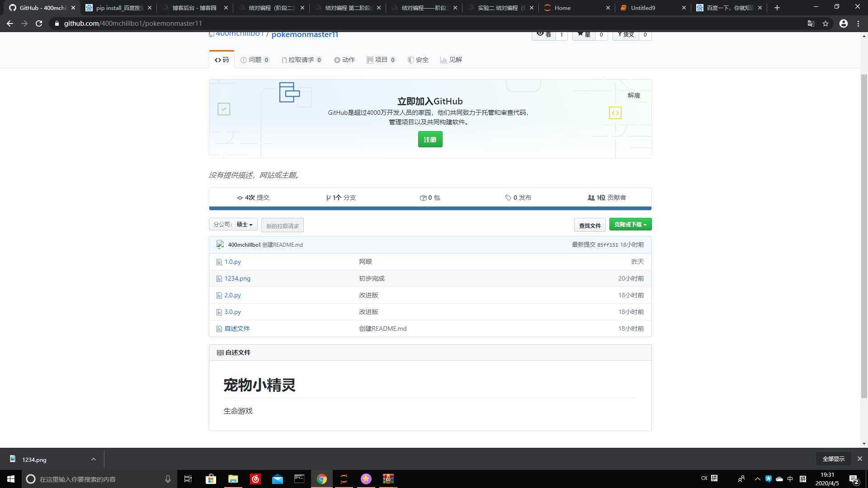Click the file icon beside 1.0.py
868x488 pixels.
click(x=219, y=262)
